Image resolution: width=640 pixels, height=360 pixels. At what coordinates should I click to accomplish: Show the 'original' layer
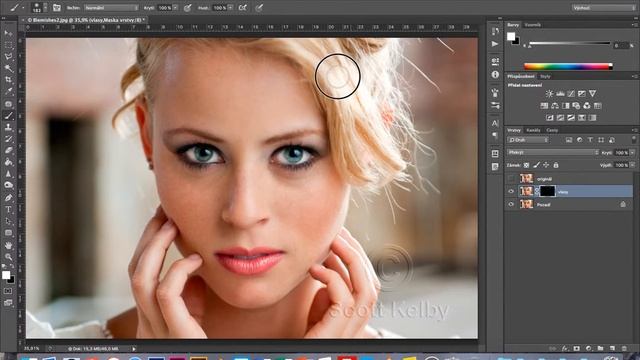coord(511,179)
